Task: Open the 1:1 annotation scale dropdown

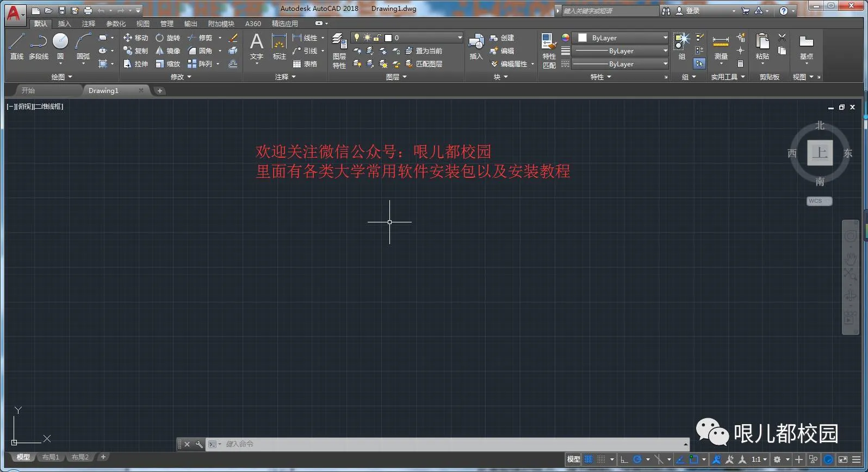Action: [759, 459]
